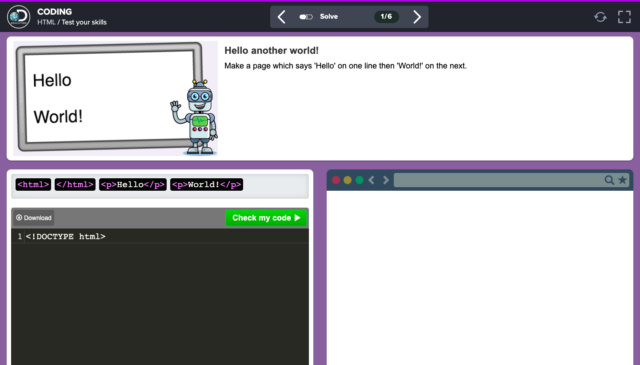This screenshot has height=365, width=640.
Task: Click the Discovery Education logo icon
Action: (18, 17)
